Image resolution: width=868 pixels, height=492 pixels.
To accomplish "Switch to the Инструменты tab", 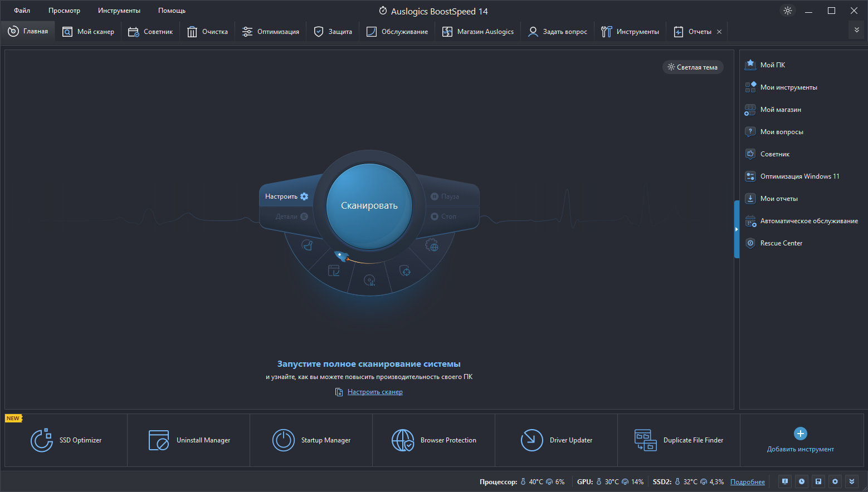I will click(630, 32).
